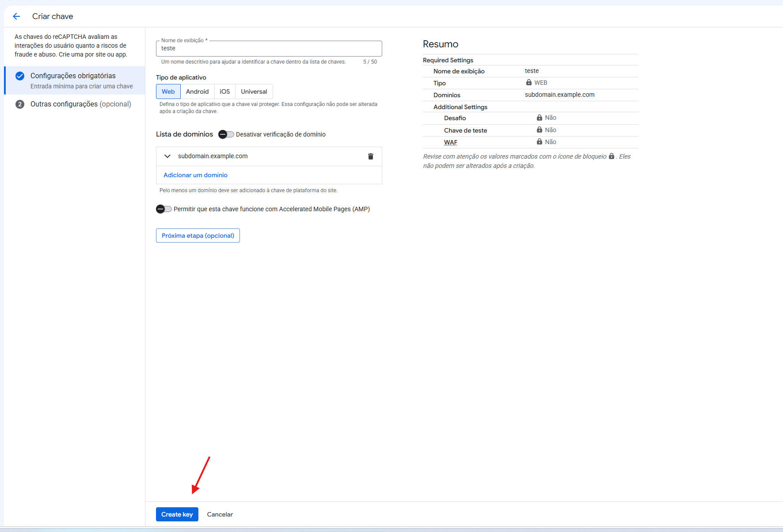Select the Android application type
The height and width of the screenshot is (532, 783).
pos(197,91)
